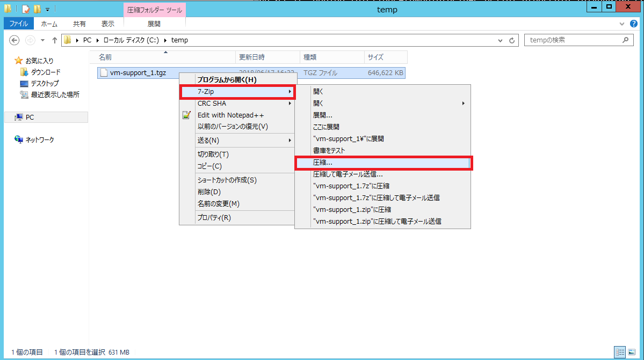The width and height of the screenshot is (644, 360).
Task: Select お気に入り in navigation pane
Action: (34, 61)
